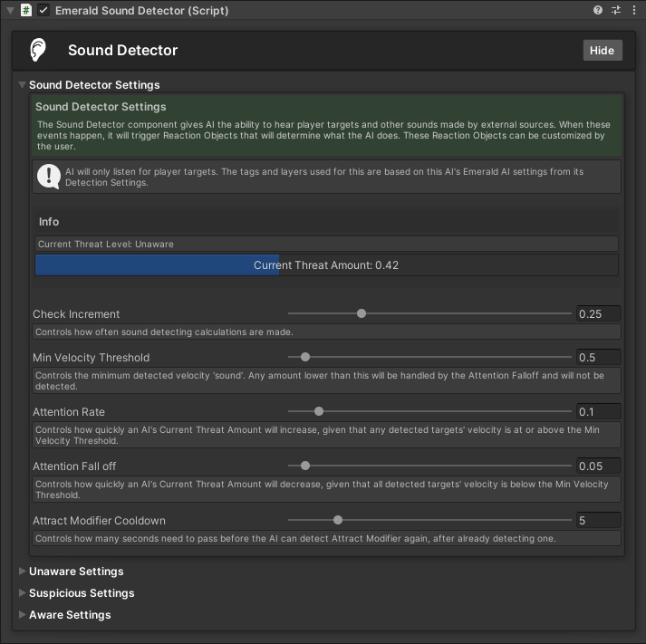The image size is (646, 644).
Task: Disable the Emerald Sound Detector component checkbox
Action: 43,11
